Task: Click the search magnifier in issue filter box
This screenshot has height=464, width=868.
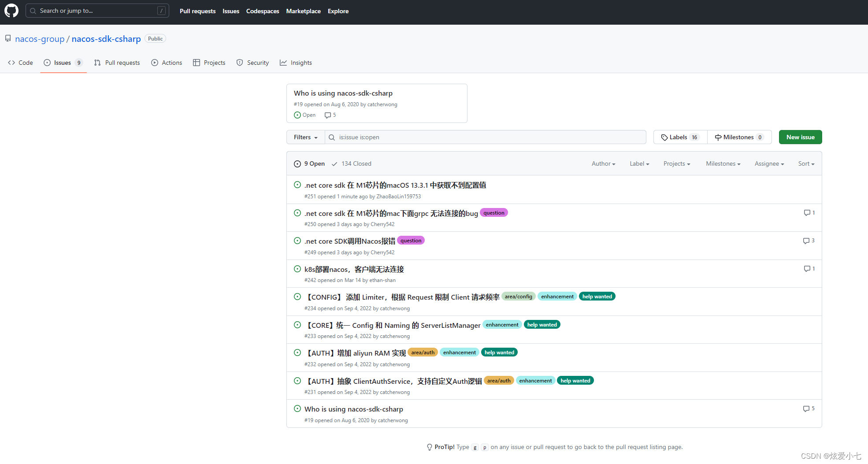Action: [x=332, y=137]
